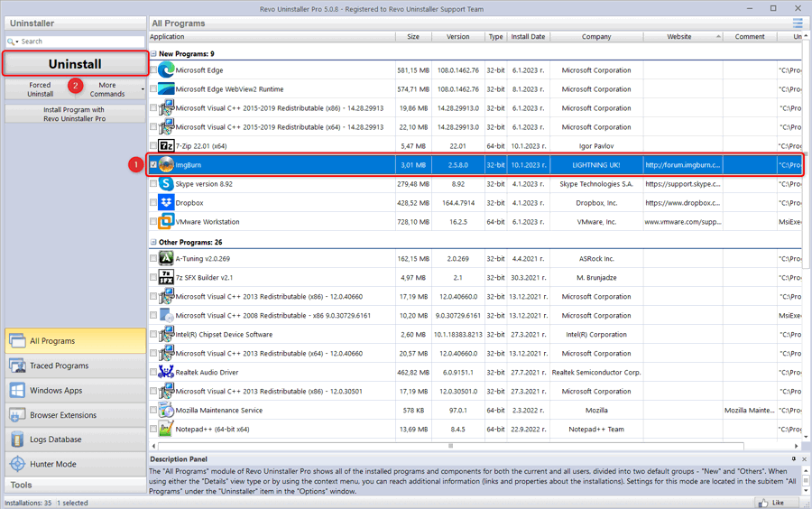Click the ImgBurn disc icon
The image size is (812, 509).
(x=166, y=164)
